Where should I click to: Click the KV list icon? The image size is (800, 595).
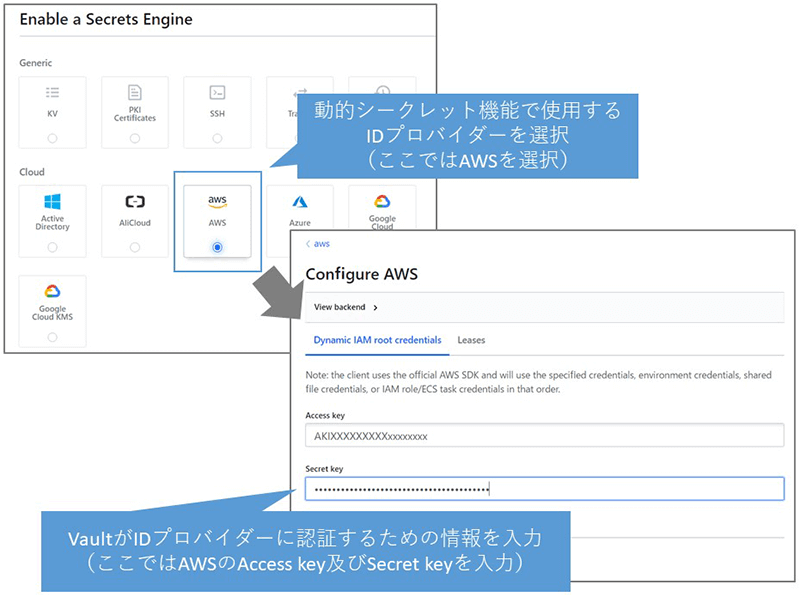52,92
